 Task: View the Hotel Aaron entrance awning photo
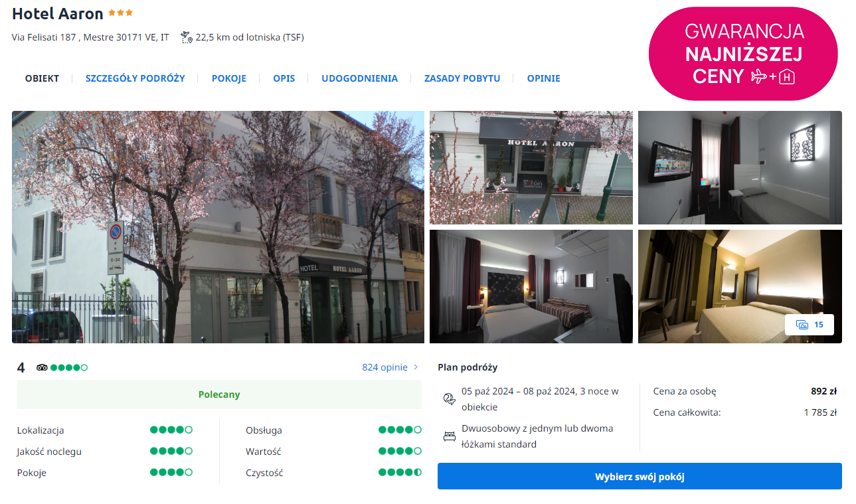pyautogui.click(x=531, y=167)
